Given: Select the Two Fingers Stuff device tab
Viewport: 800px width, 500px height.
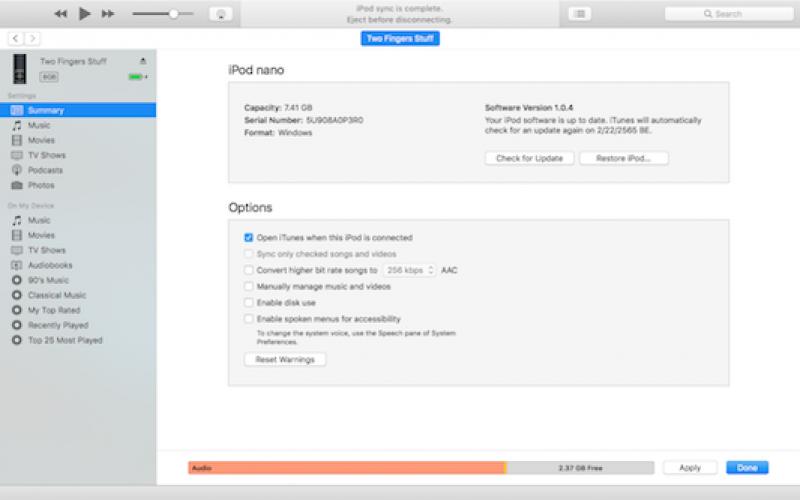Looking at the screenshot, I should (x=400, y=38).
